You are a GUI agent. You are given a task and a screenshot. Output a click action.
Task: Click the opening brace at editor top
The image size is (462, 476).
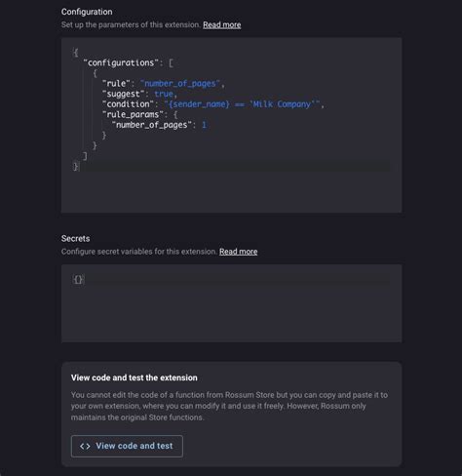[75, 53]
